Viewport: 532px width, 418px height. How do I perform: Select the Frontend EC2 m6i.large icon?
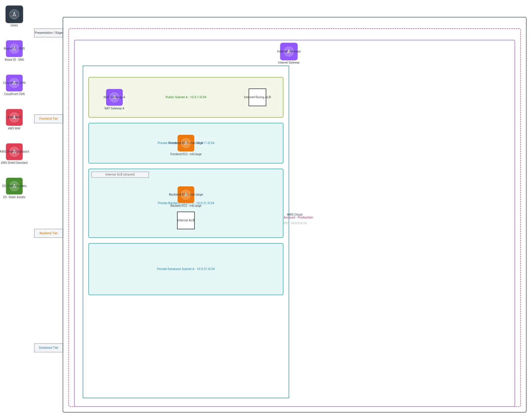[186, 143]
